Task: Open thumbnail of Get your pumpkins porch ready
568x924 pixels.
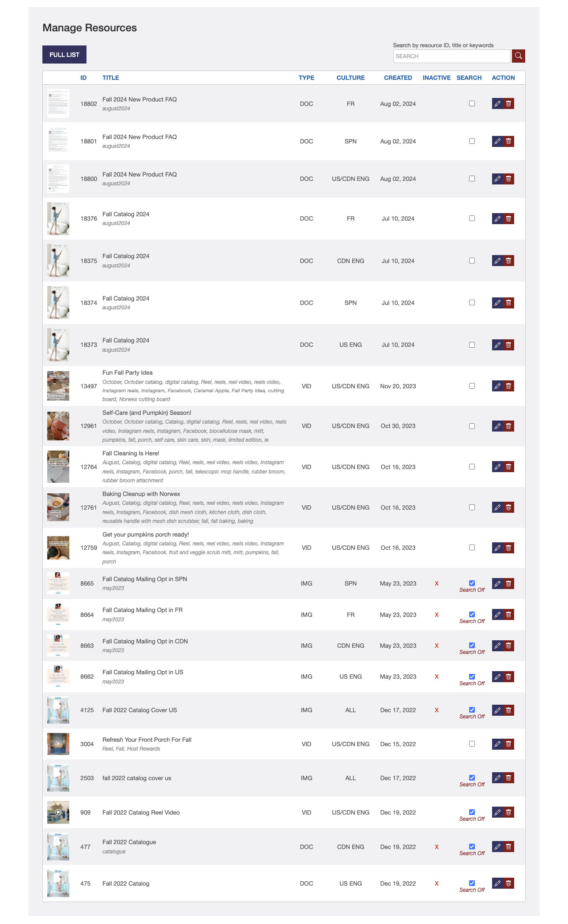Action: click(58, 548)
